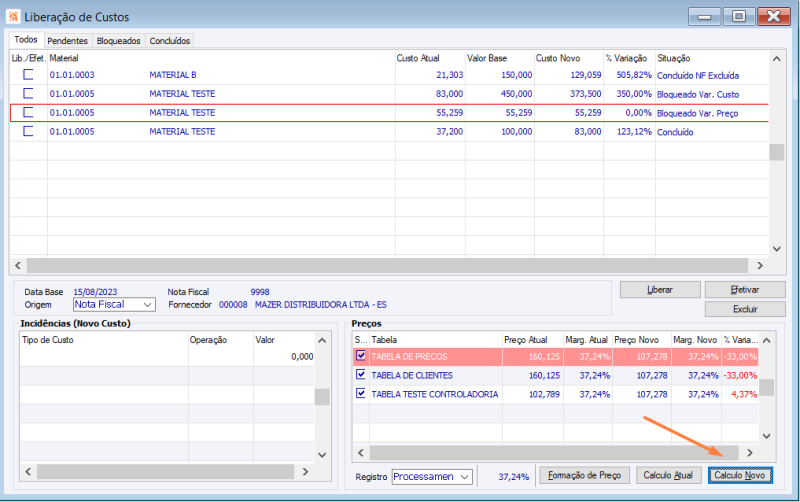Click the Efetivar button
This screenshot has width=800, height=502.
click(x=745, y=290)
